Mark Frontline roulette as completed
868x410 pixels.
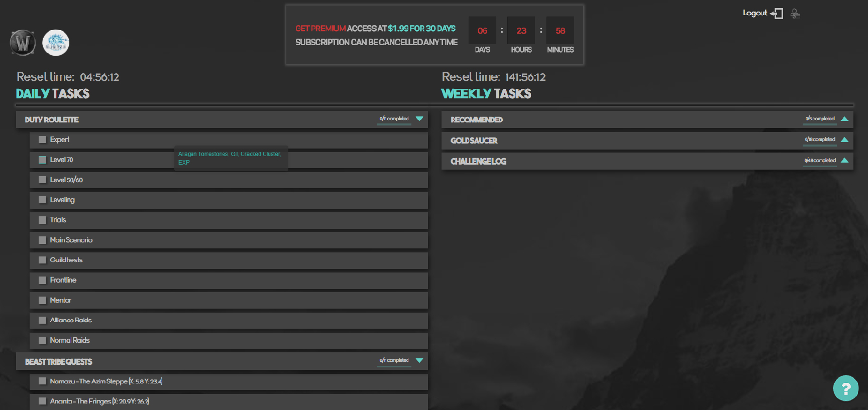coord(43,281)
